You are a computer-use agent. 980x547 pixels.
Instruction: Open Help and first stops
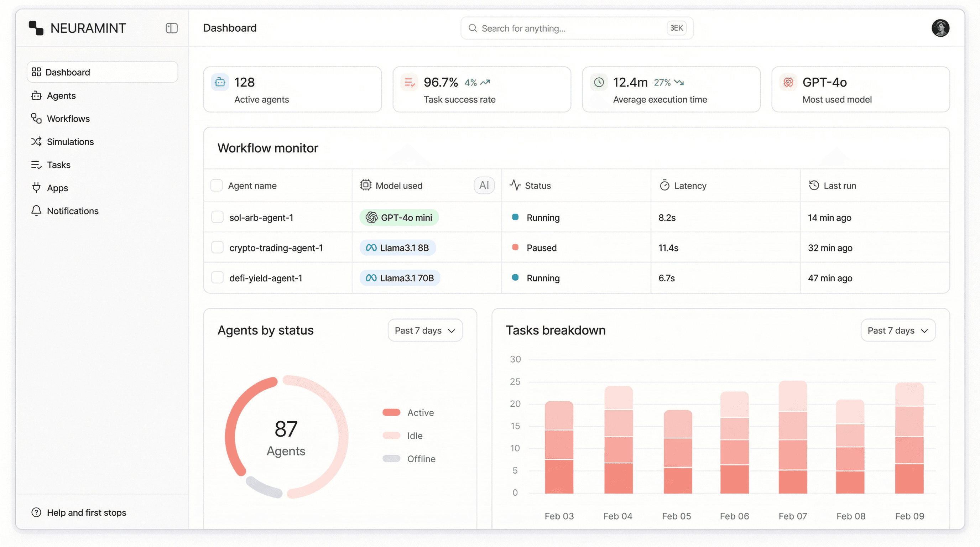click(78, 512)
